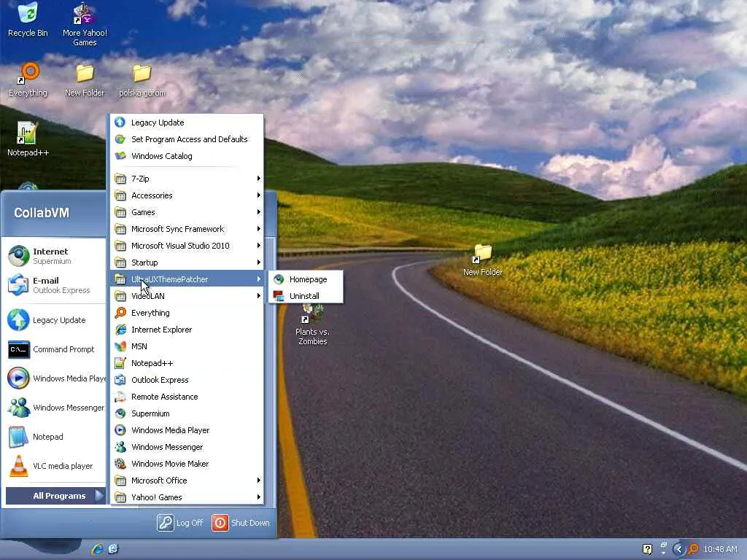
Task: Open Command Prompt from pinned list
Action: point(54,349)
